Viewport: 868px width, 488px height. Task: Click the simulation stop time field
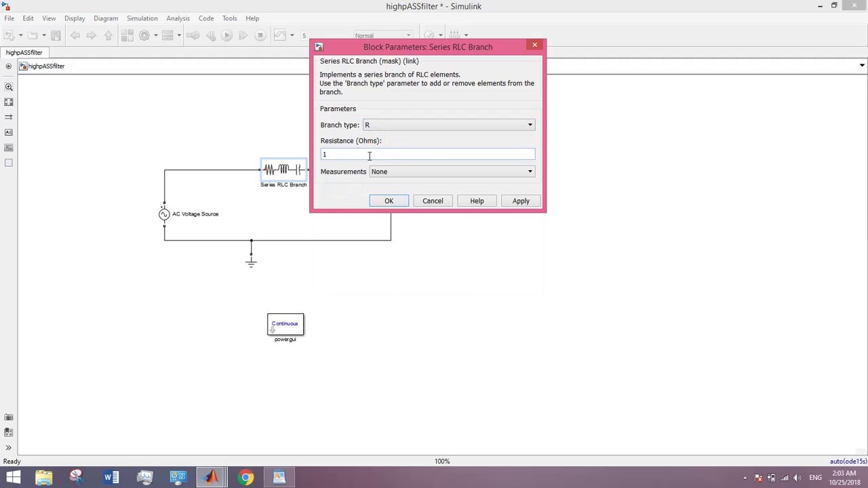click(323, 35)
